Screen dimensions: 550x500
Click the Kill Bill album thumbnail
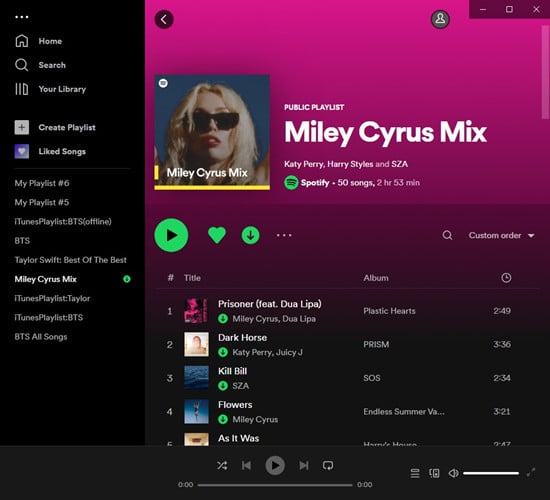click(x=196, y=378)
